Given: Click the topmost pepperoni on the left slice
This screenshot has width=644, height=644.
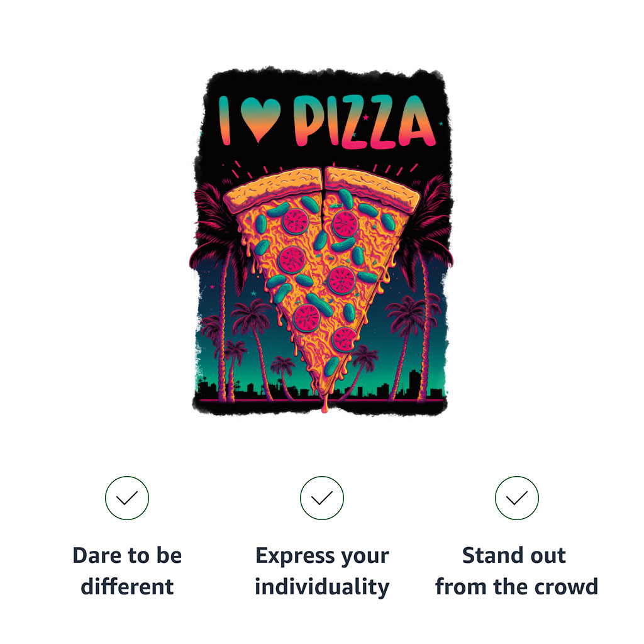Looking at the screenshot, I should [x=296, y=221].
